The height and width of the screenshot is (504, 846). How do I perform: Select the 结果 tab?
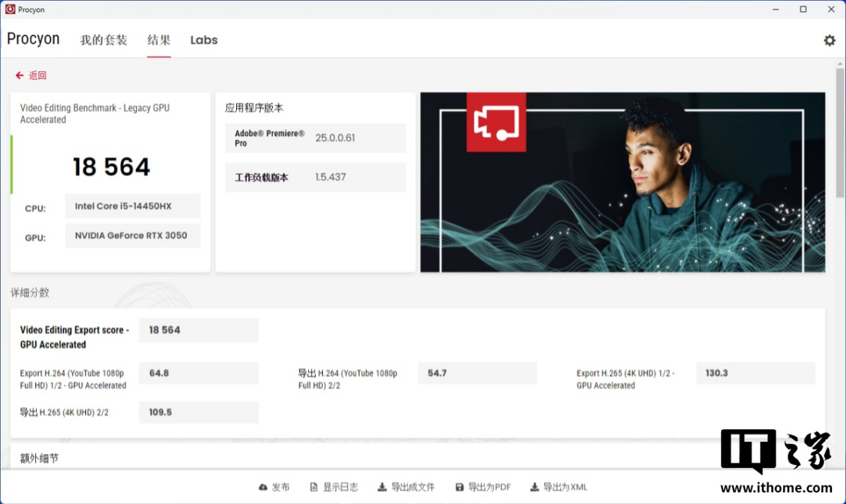coord(159,40)
